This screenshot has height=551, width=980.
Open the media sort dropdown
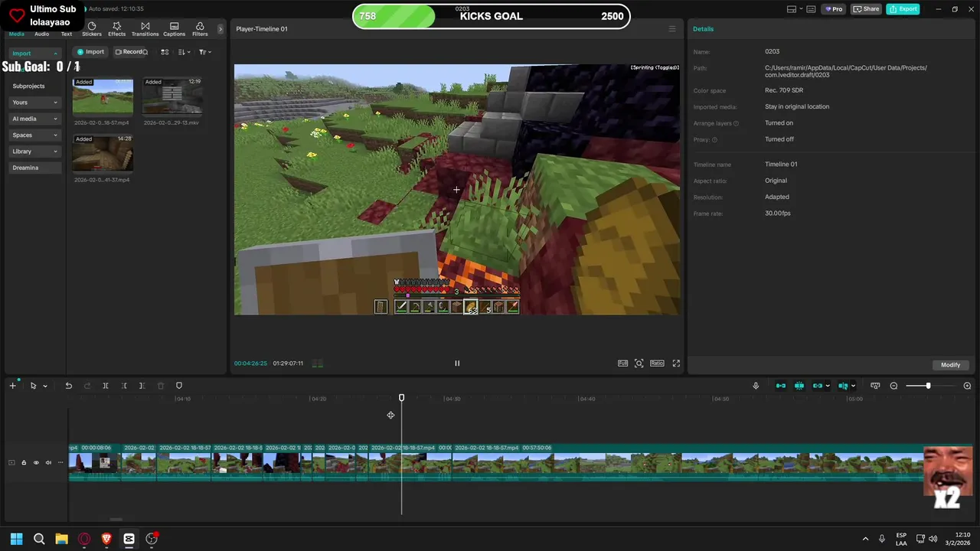click(x=185, y=52)
